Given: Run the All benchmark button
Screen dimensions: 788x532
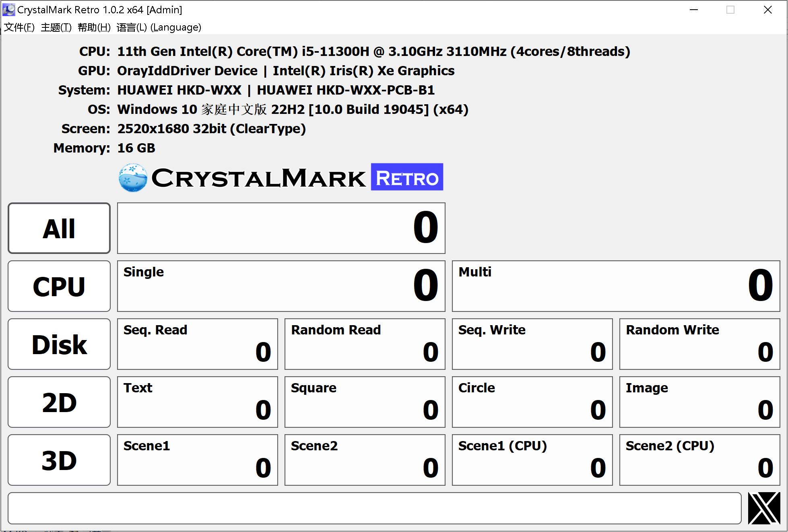Looking at the screenshot, I should [x=59, y=228].
